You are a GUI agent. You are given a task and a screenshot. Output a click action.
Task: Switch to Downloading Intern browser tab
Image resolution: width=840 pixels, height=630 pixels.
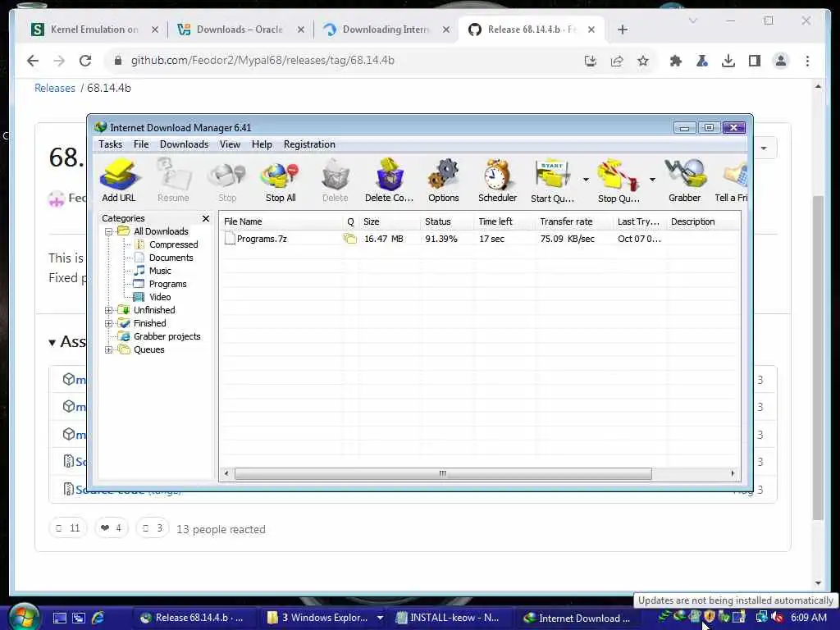(386, 30)
